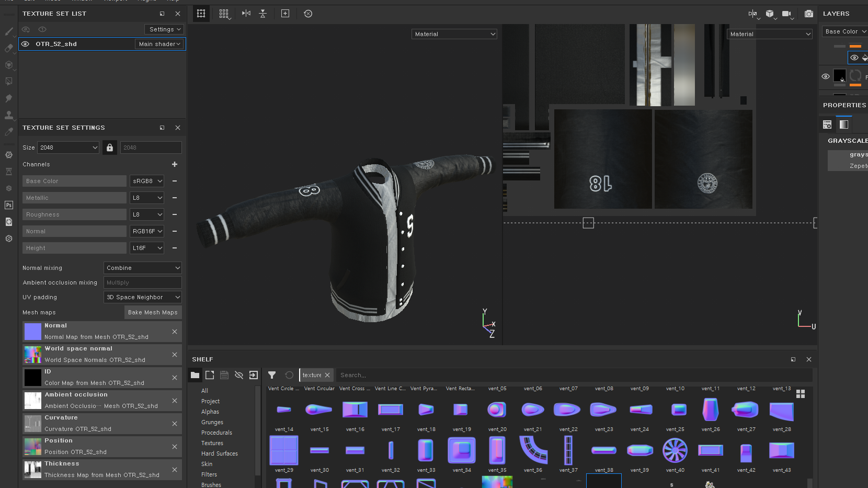
Task: Remove the Base Color channel
Action: 175,181
